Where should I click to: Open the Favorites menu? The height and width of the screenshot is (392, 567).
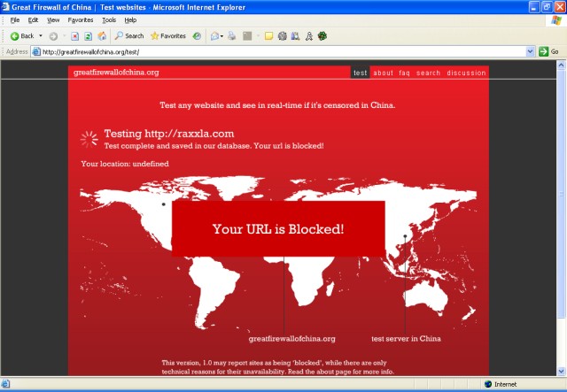[x=81, y=19]
